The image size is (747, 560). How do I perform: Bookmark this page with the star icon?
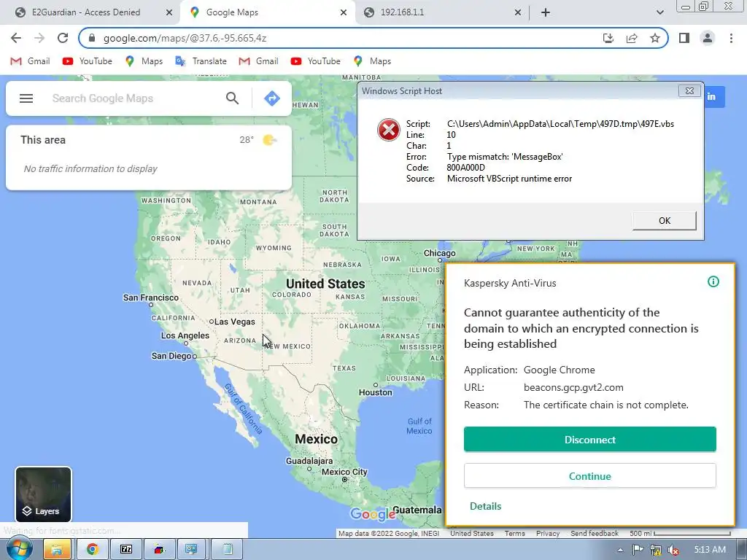(x=655, y=38)
